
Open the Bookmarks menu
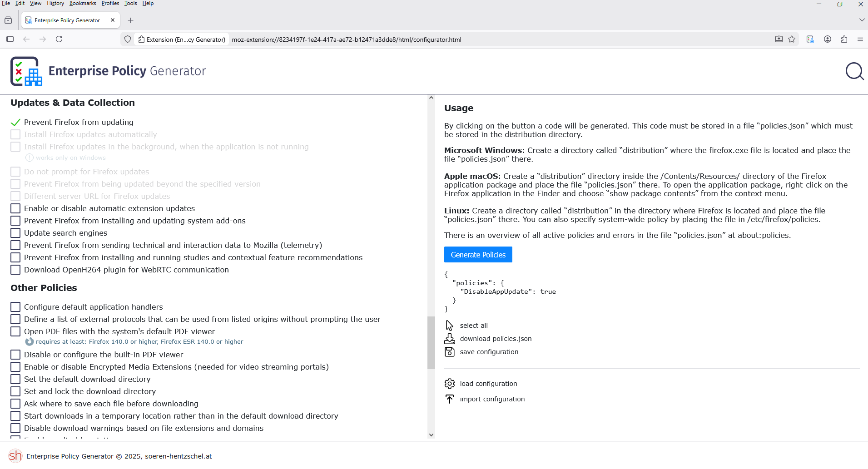[83, 3]
